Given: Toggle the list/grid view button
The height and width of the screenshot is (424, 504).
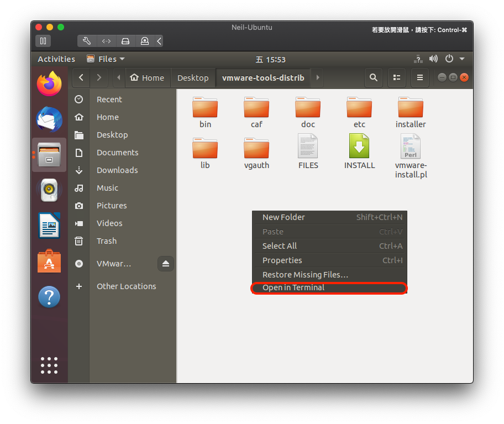Looking at the screenshot, I should pos(396,78).
